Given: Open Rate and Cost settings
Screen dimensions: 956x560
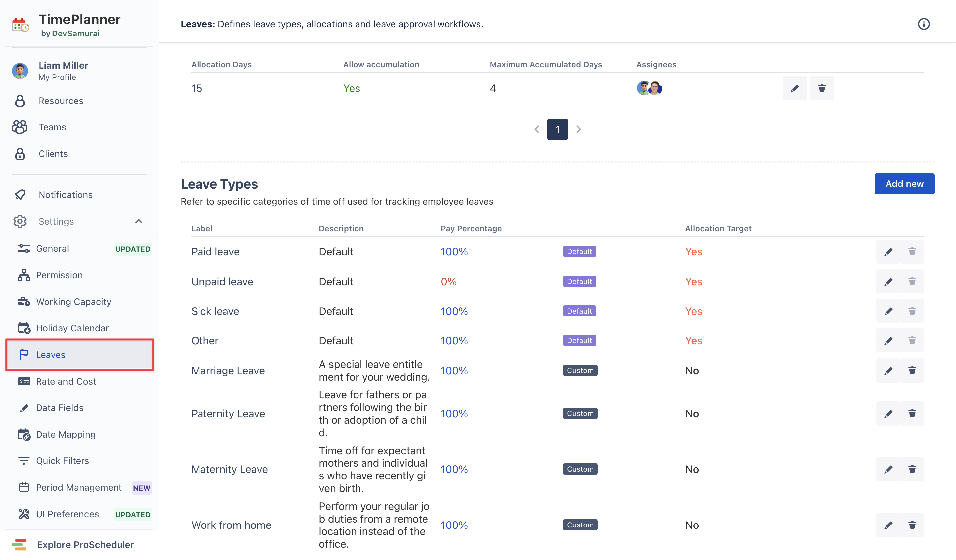Looking at the screenshot, I should [66, 381].
